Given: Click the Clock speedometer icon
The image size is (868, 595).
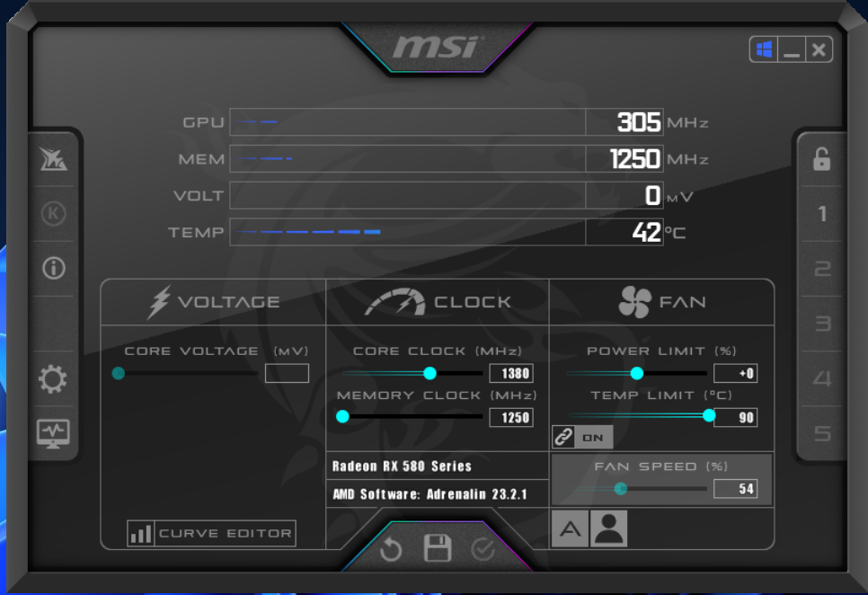Looking at the screenshot, I should pyautogui.click(x=394, y=302).
